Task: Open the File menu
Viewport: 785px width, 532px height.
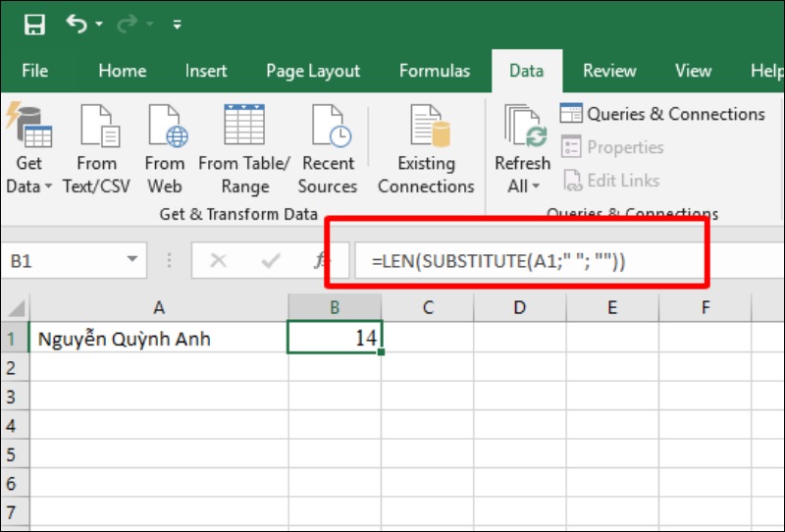Action: [34, 71]
